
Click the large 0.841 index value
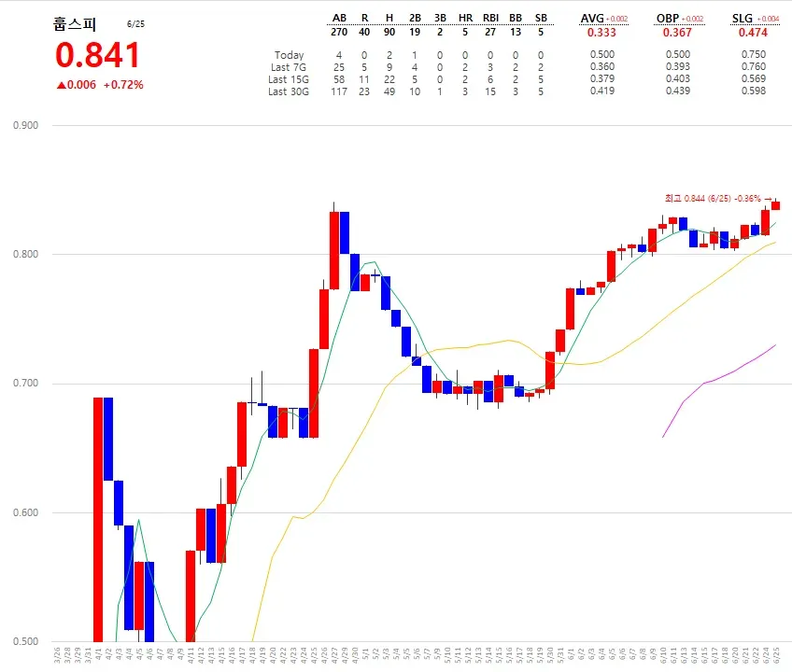click(97, 55)
